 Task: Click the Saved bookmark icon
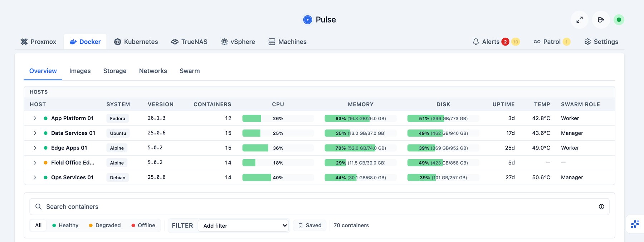pos(301,226)
